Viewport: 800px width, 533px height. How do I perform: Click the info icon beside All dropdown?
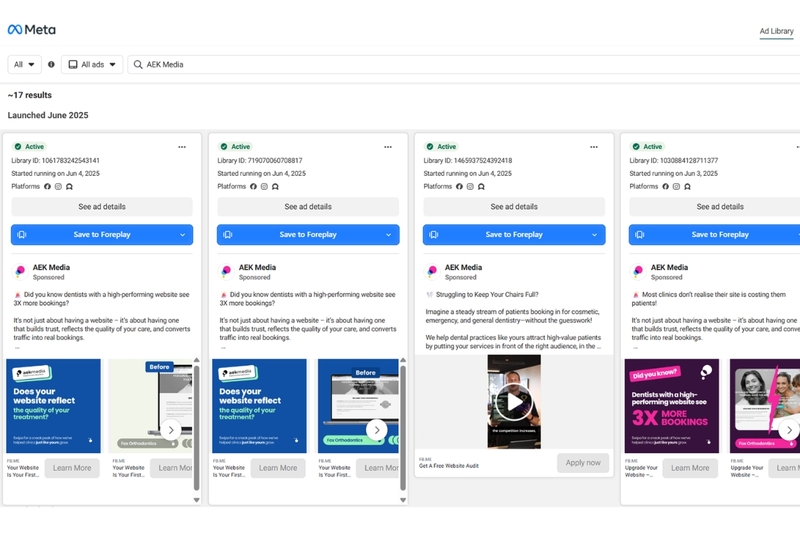[51, 64]
